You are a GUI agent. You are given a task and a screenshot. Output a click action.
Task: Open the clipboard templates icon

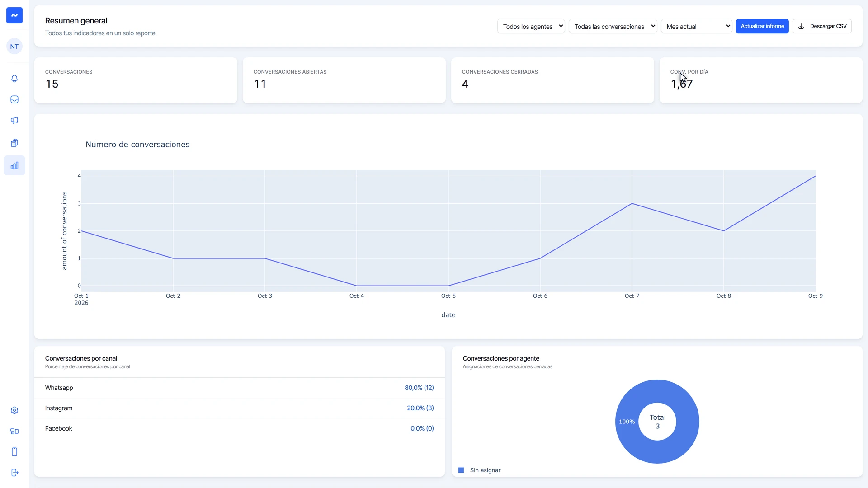[x=14, y=143]
